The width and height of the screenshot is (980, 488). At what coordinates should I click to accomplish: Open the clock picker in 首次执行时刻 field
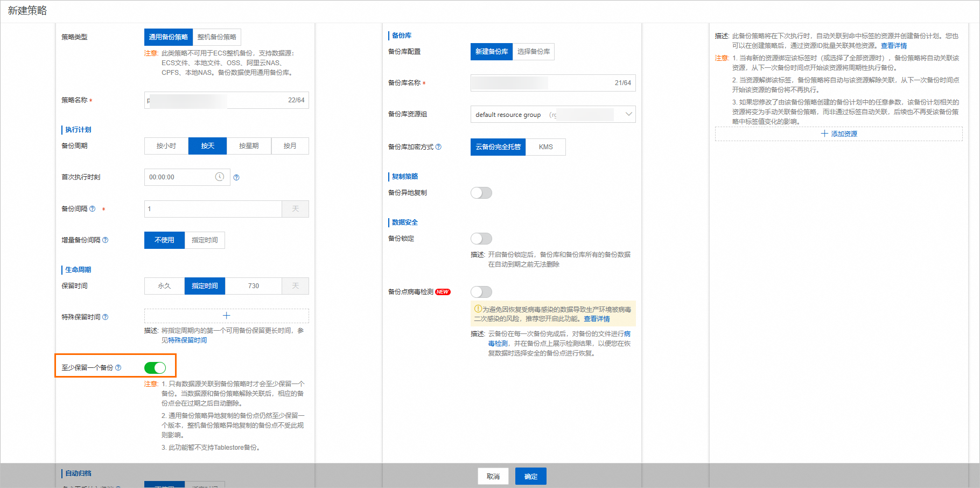220,177
